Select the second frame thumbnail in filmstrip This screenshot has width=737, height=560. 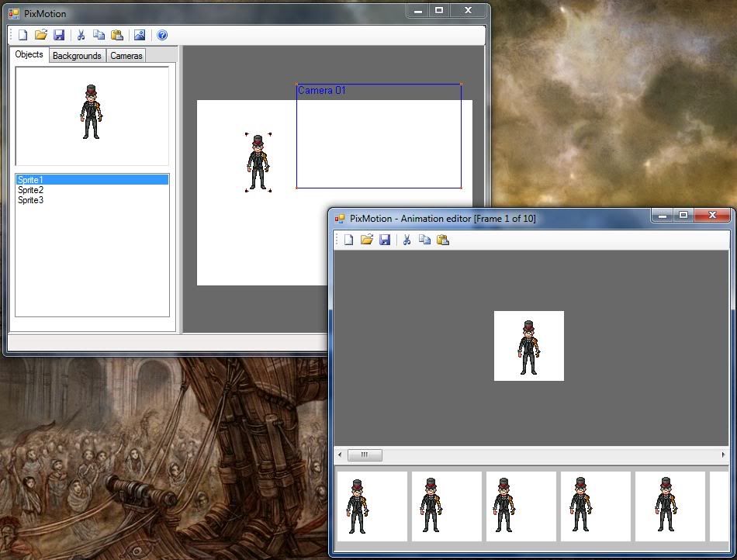(x=446, y=506)
